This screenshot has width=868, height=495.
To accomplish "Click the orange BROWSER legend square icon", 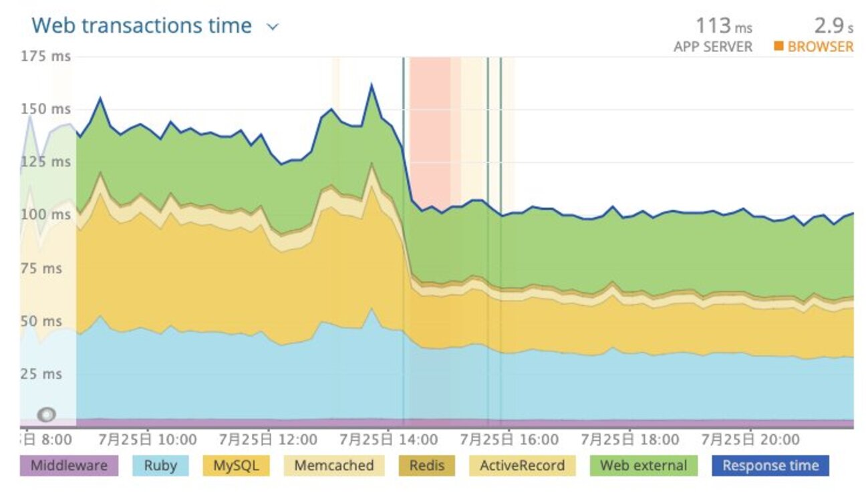I will 778,46.
